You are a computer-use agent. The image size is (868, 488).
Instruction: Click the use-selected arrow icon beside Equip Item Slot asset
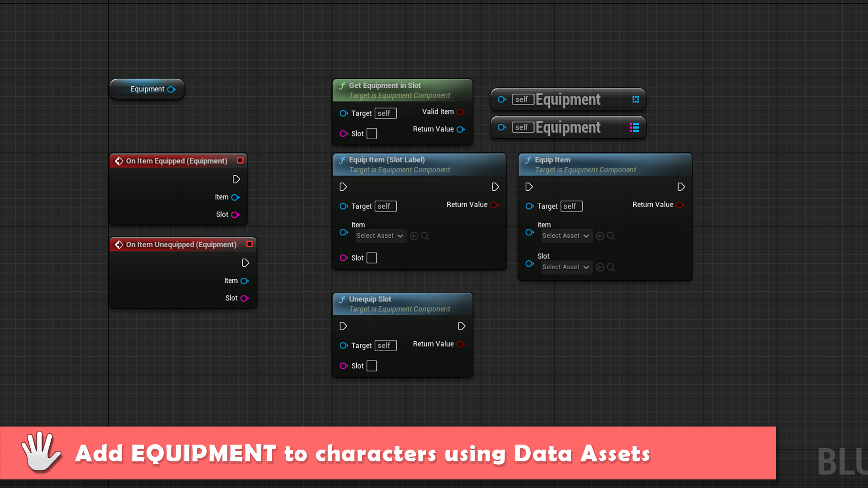click(600, 267)
